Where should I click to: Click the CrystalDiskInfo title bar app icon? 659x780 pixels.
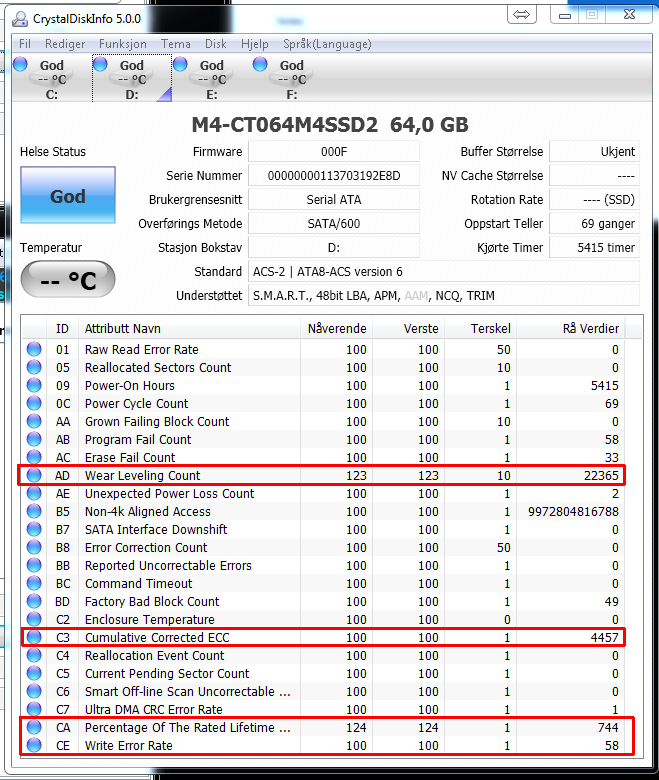point(20,19)
